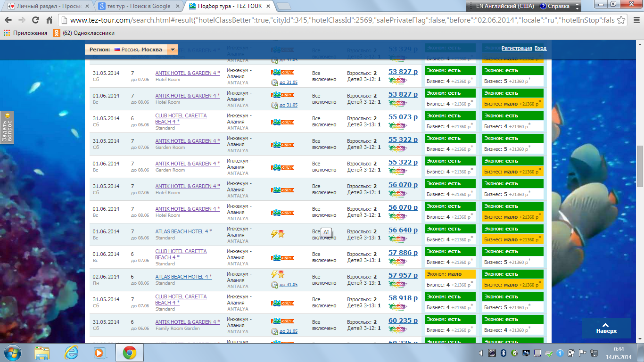644x362 pixels.
Task: Open the Приложения apps bookmark
Action: (26, 33)
